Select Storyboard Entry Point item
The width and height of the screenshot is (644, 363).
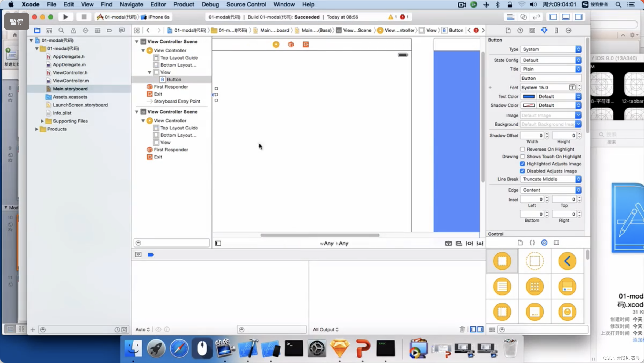(177, 101)
